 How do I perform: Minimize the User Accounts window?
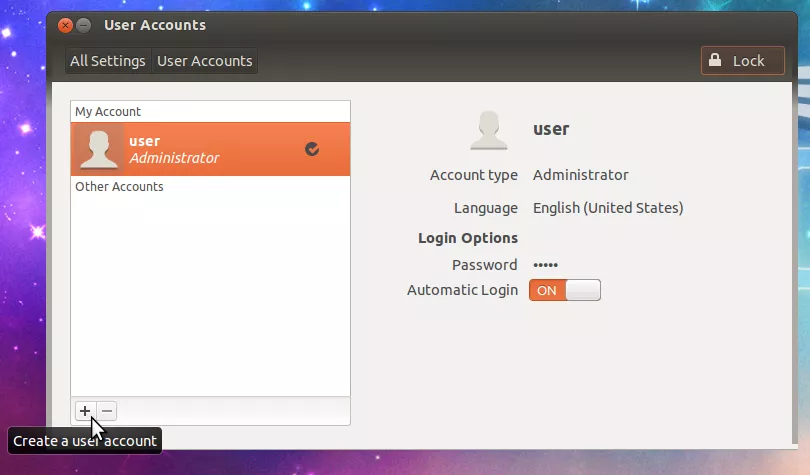(x=84, y=25)
